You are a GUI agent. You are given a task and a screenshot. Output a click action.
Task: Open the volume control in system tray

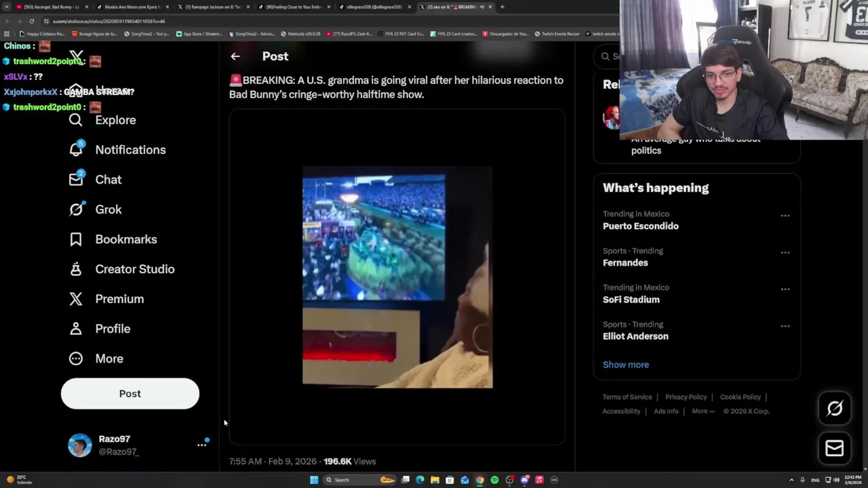pos(836,480)
